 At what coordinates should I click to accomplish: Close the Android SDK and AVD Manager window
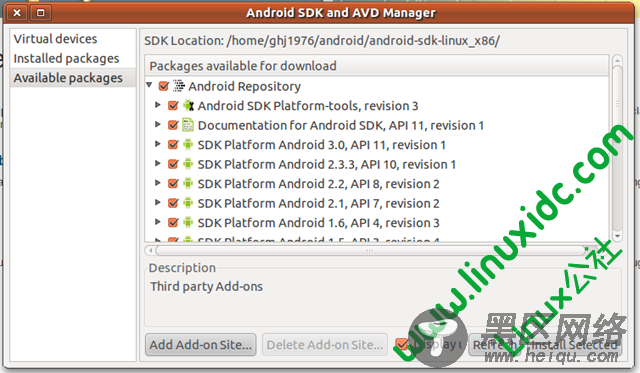click(x=17, y=13)
